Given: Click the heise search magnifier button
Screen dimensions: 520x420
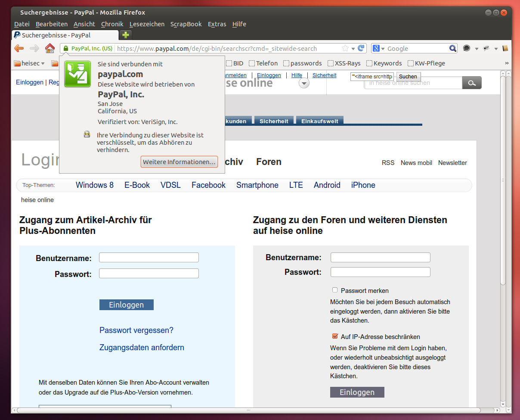Looking at the screenshot, I should point(472,83).
